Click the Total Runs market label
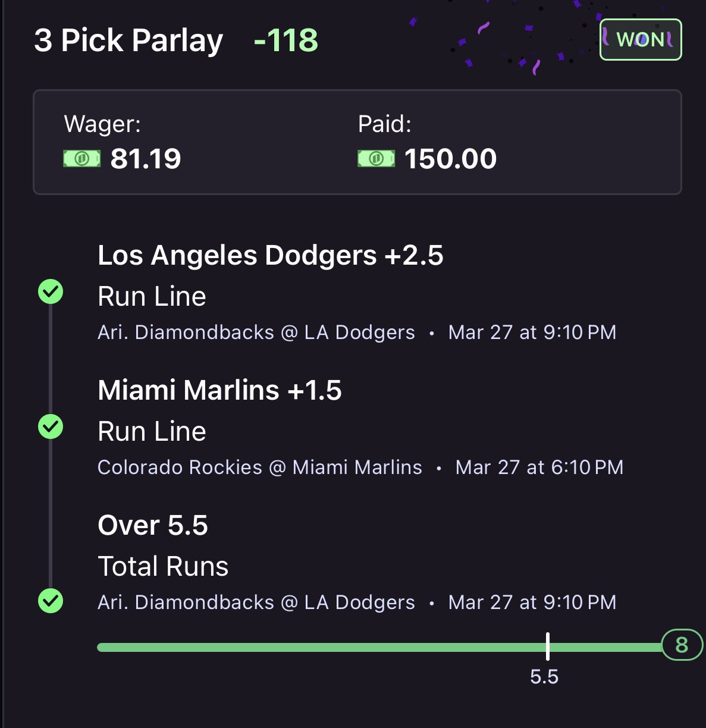 click(x=163, y=566)
